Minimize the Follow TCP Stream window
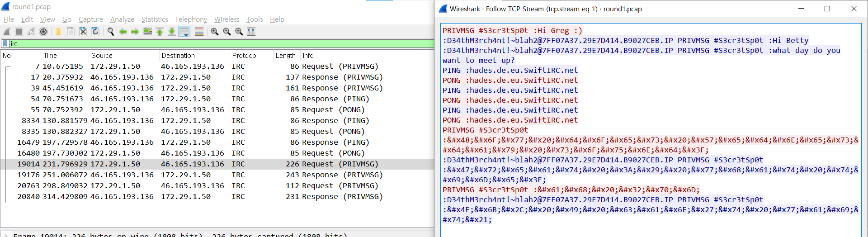The height and width of the screenshot is (237, 868). (x=801, y=9)
